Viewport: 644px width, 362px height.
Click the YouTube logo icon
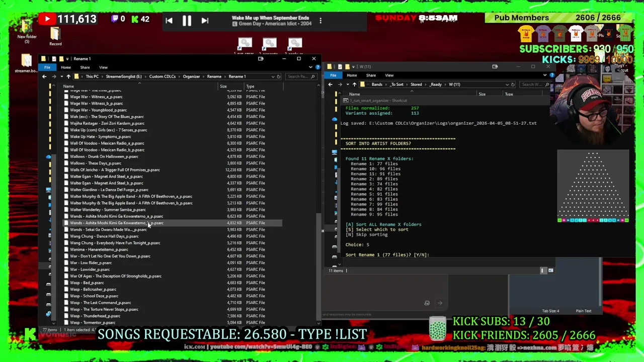click(47, 19)
